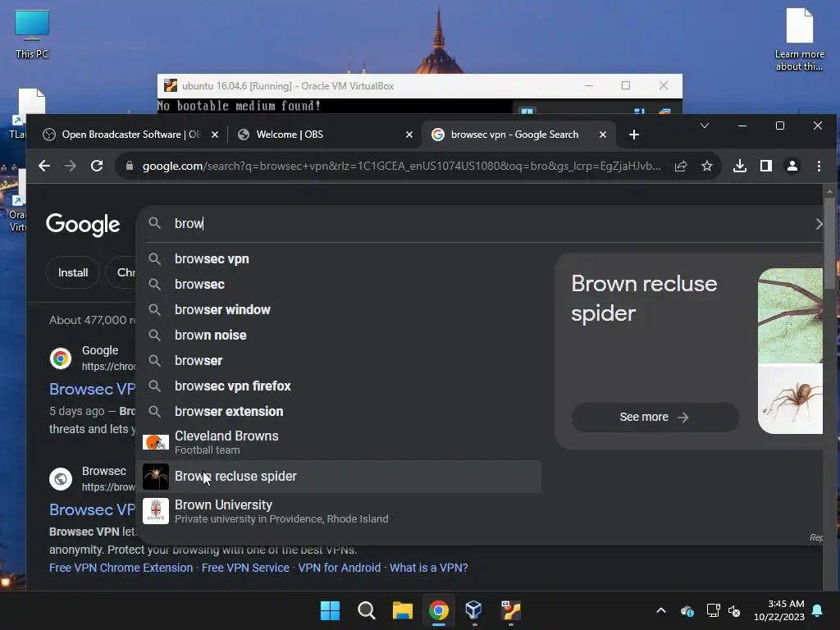Image resolution: width=840 pixels, height=630 pixels.
Task: Open VirtualBox Manager from the taskbar
Action: pyautogui.click(x=474, y=610)
